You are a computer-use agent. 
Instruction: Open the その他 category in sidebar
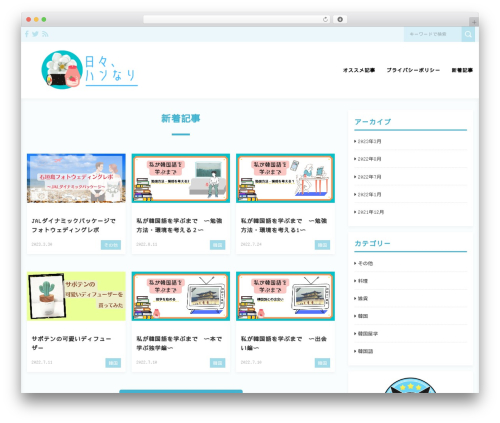point(364,263)
